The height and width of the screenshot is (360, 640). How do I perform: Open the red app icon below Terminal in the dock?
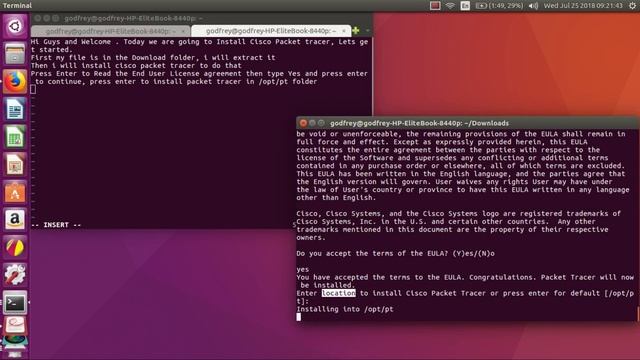pyautogui.click(x=15, y=325)
